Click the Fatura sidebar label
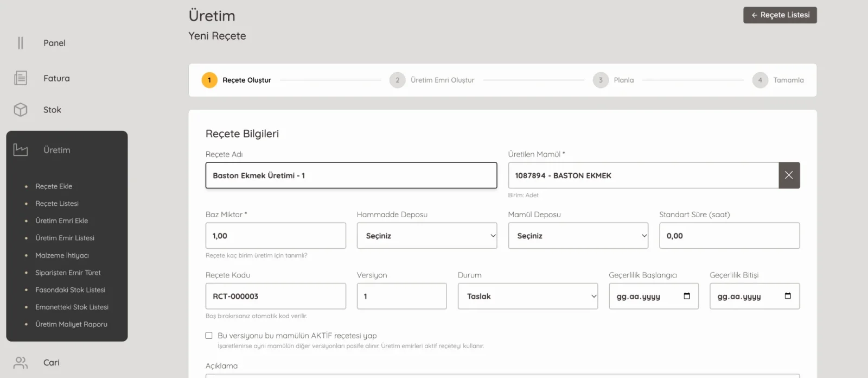868x378 pixels. tap(56, 78)
